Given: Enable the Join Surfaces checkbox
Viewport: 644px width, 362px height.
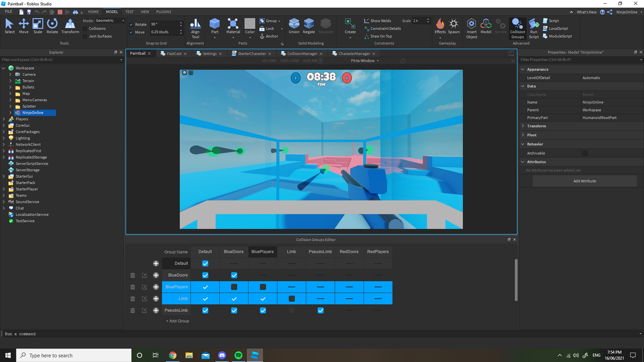Looking at the screenshot, I should (x=85, y=36).
